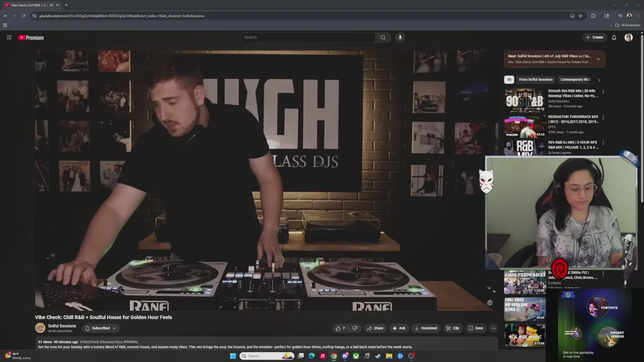Select the All filter chip
The width and height of the screenshot is (644, 362).
509,79
